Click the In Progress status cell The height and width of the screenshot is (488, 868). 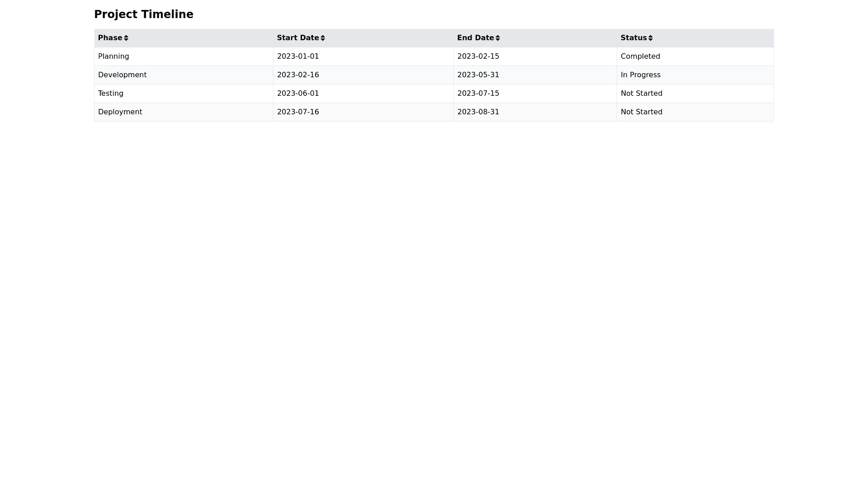point(640,75)
